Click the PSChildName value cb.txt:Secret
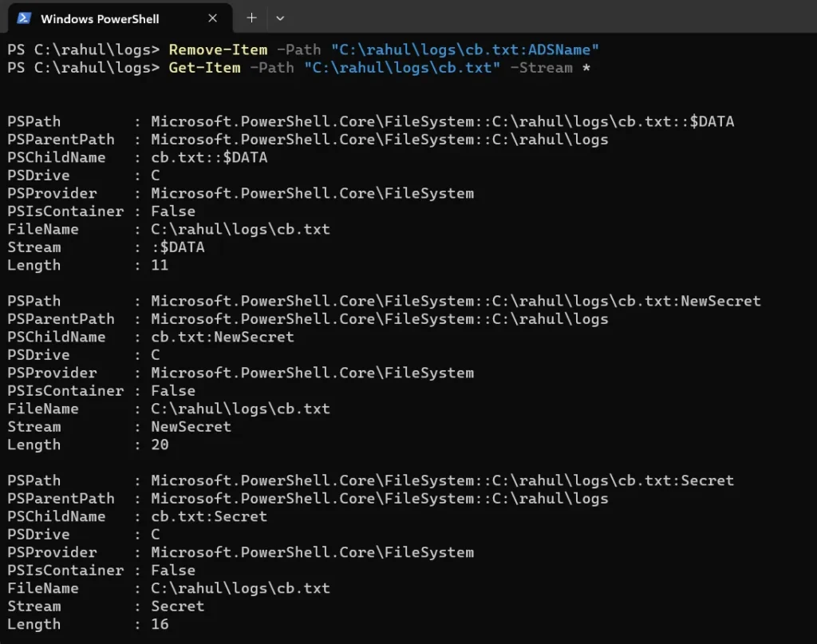This screenshot has width=817, height=644. click(x=210, y=516)
